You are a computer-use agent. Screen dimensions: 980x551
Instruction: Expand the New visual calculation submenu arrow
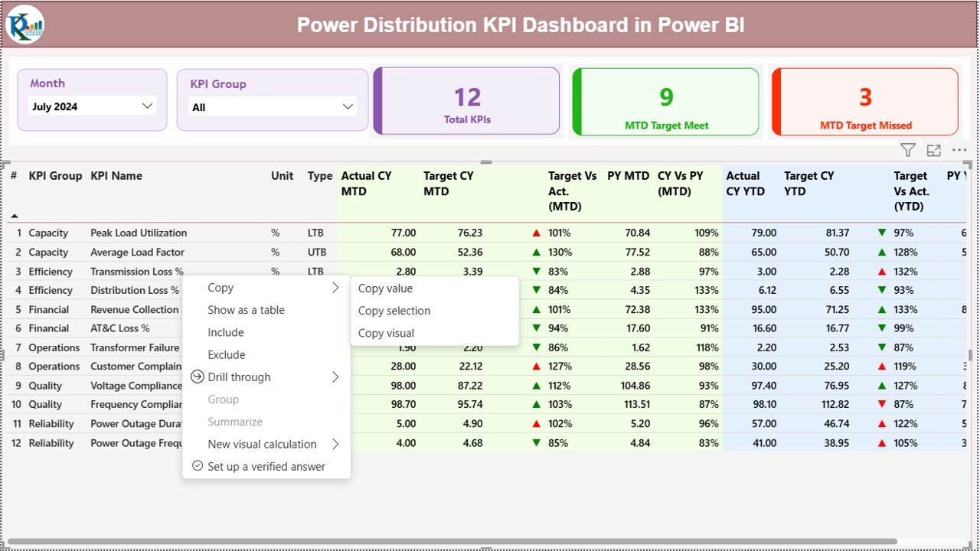[335, 444]
